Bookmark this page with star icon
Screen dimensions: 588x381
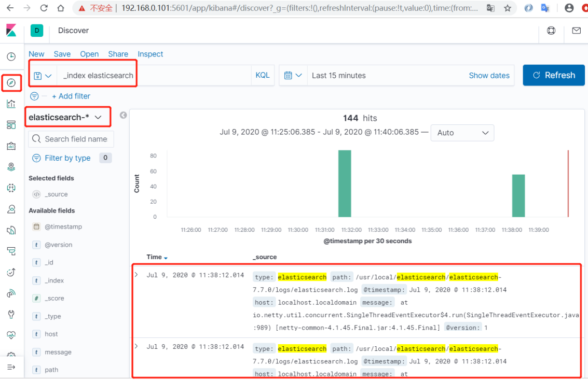(508, 8)
